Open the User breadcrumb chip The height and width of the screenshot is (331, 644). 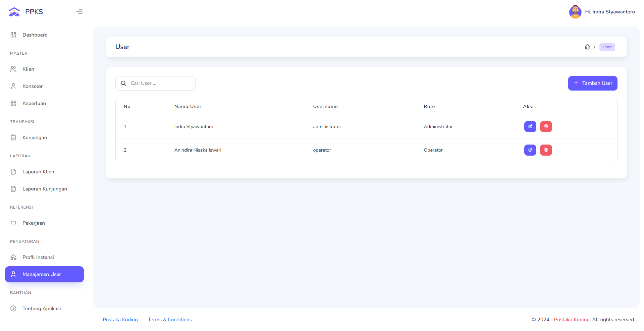(x=607, y=47)
